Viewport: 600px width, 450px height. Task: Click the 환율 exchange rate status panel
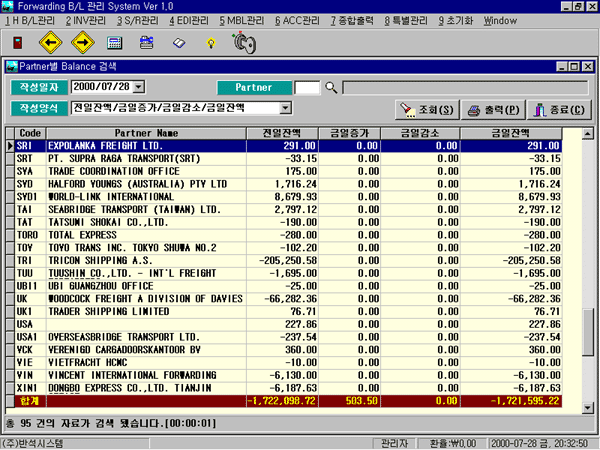click(x=452, y=443)
